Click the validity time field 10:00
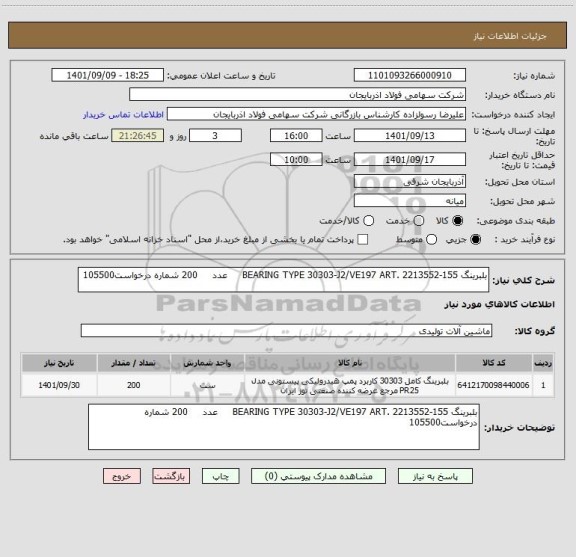 pos(296,159)
